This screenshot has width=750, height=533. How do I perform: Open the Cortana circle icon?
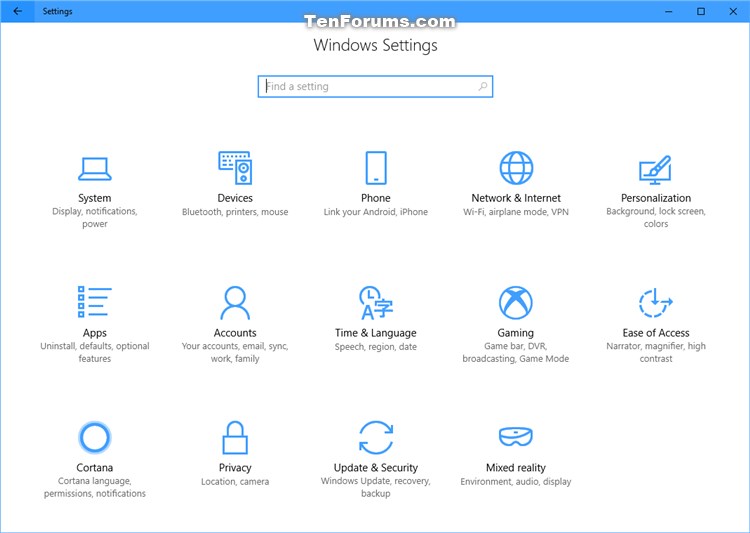click(x=95, y=437)
